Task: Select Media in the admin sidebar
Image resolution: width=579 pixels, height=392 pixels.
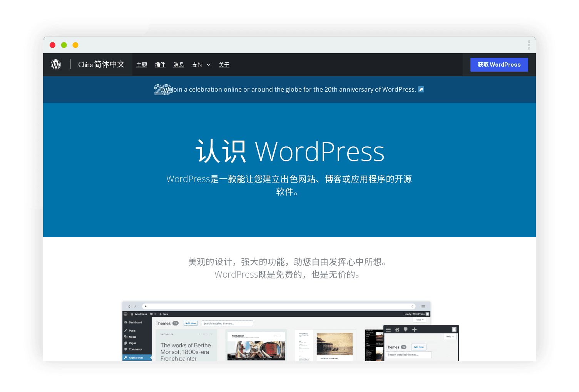Action: tap(131, 337)
